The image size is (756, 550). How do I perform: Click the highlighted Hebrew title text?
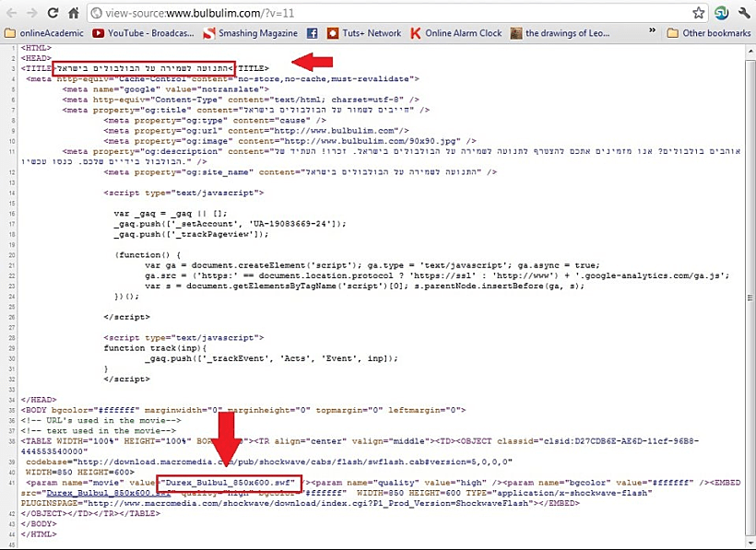145,68
